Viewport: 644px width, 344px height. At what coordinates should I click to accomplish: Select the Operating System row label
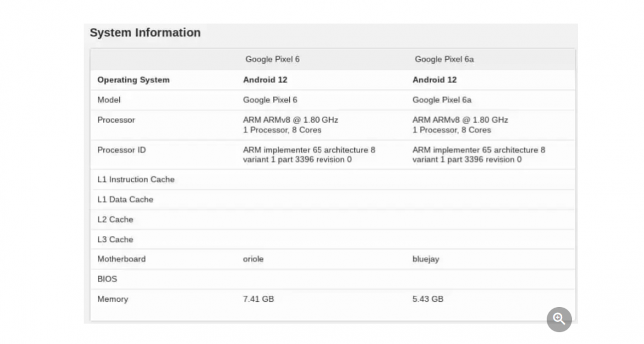coord(133,80)
